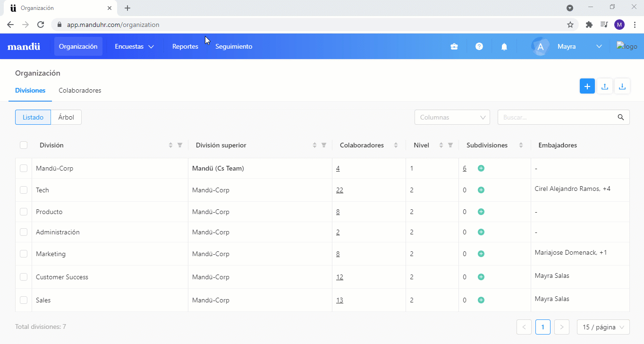The image size is (644, 344).
Task: Go to Organización nav item
Action: click(x=78, y=46)
